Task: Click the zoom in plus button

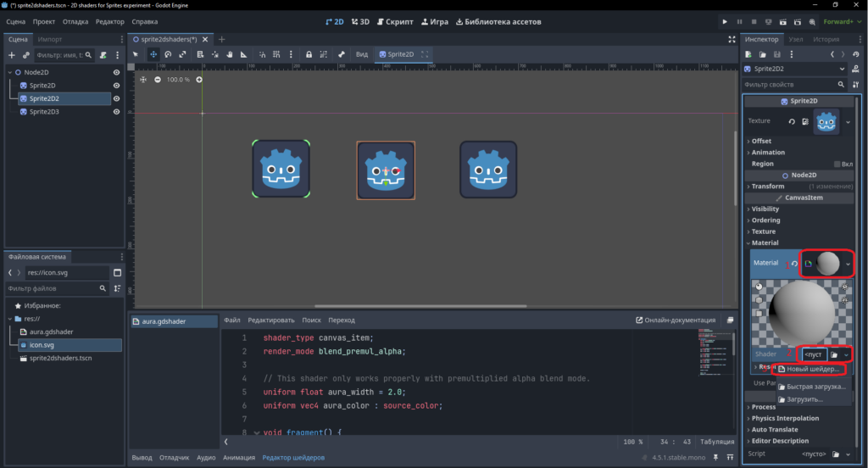Action: 199,80
